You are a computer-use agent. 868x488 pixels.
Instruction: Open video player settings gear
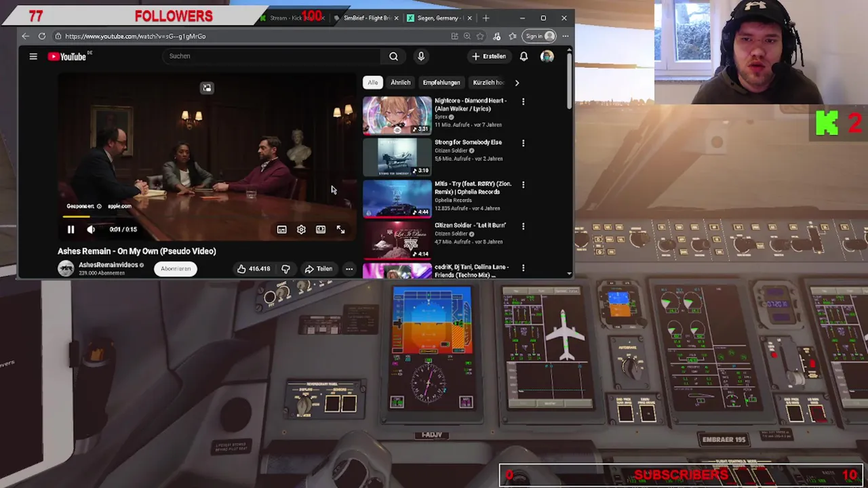point(301,230)
